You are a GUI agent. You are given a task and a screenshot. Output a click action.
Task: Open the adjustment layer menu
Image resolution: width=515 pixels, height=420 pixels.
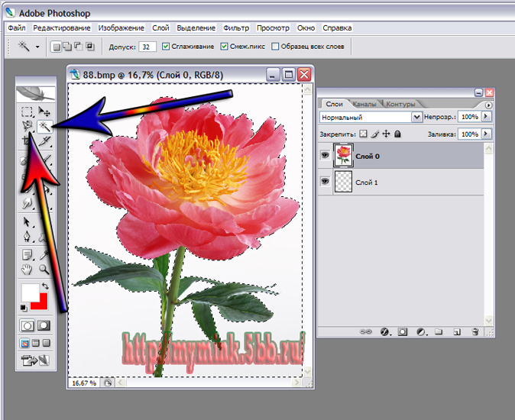421,331
